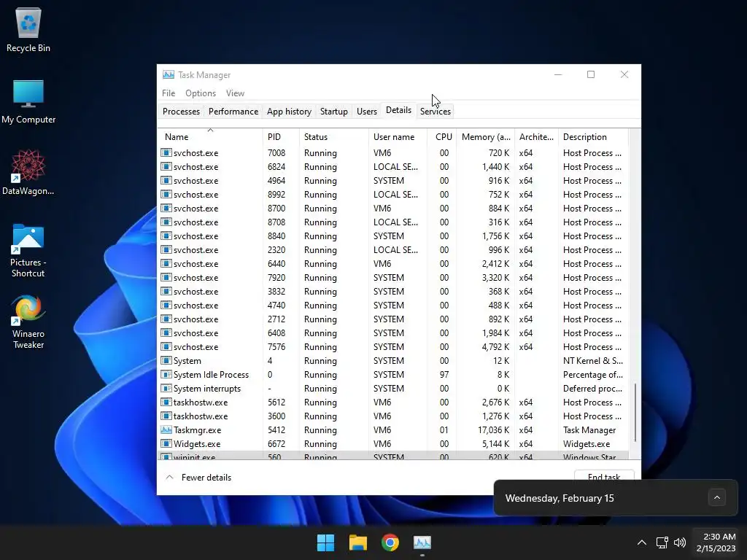
Task: Sort by the Description column header
Action: 593,136
